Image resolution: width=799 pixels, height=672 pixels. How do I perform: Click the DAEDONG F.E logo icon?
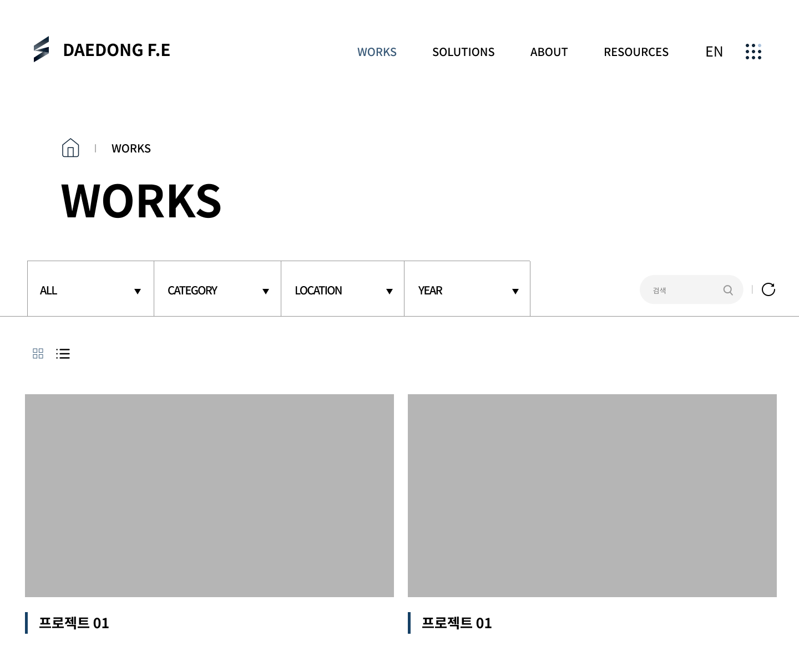point(41,49)
